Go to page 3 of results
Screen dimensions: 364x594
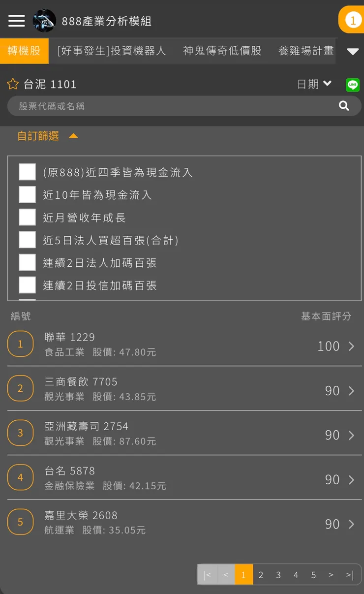278,574
